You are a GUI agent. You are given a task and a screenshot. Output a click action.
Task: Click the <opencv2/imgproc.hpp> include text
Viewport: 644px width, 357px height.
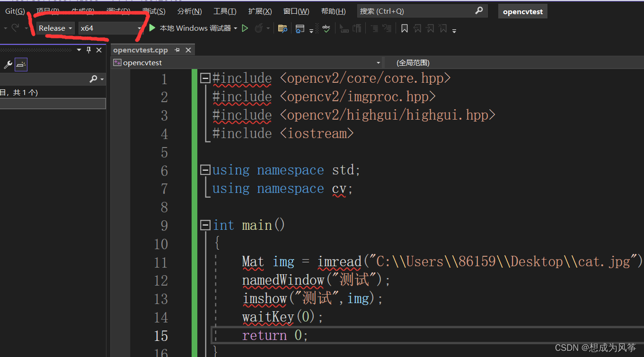[358, 97]
